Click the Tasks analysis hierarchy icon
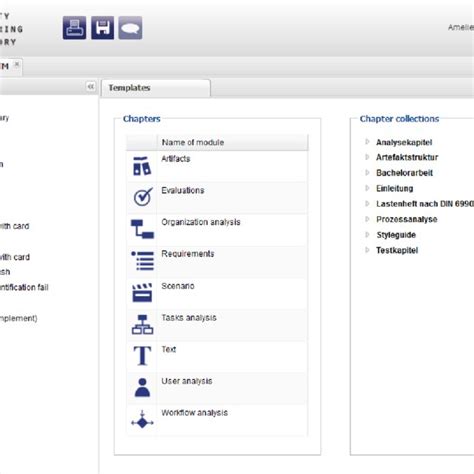The height and width of the screenshot is (474, 474). (x=142, y=324)
